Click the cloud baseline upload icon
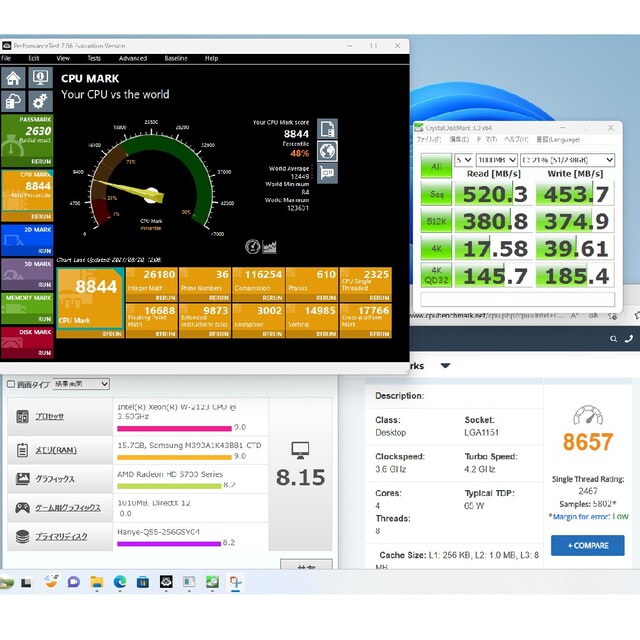 tap(13, 101)
